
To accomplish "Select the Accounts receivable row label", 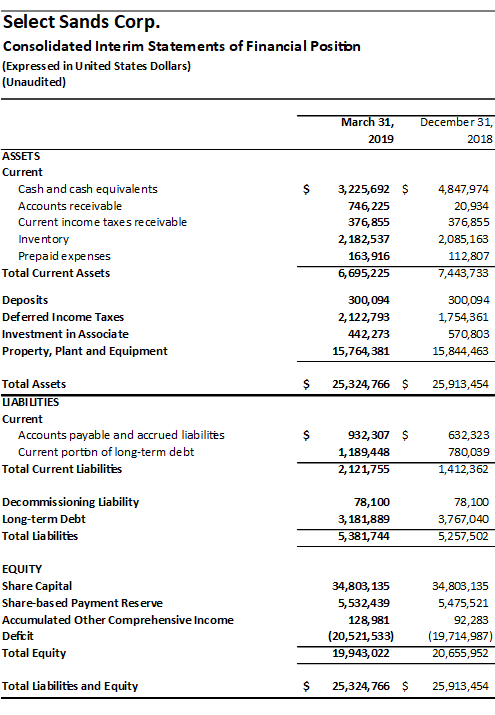I will 70,206.
